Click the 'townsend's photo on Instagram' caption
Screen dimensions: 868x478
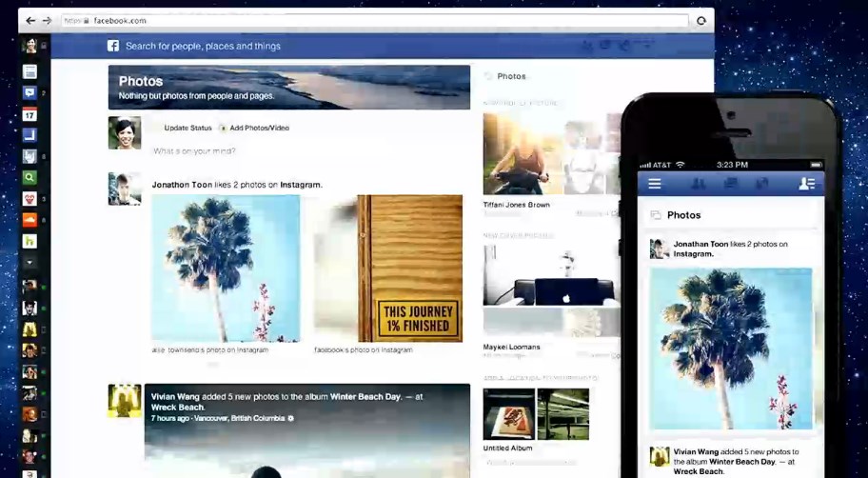(209, 350)
